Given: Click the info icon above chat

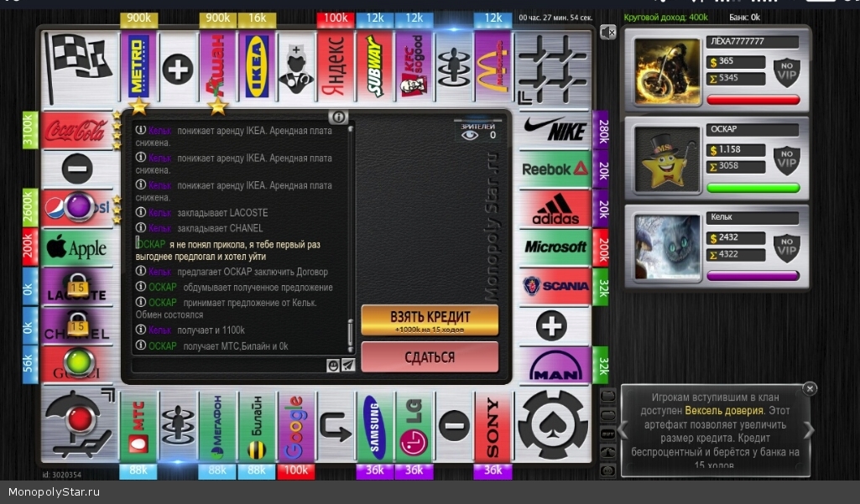Looking at the screenshot, I should [x=338, y=117].
